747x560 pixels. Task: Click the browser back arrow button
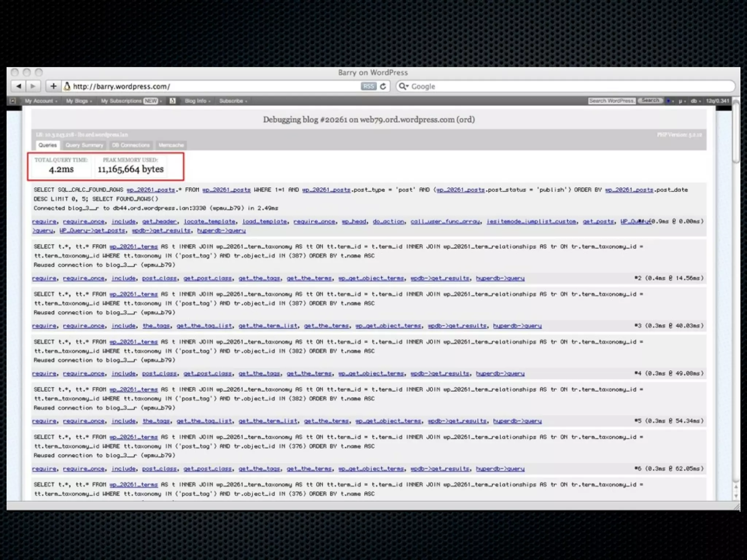click(19, 86)
